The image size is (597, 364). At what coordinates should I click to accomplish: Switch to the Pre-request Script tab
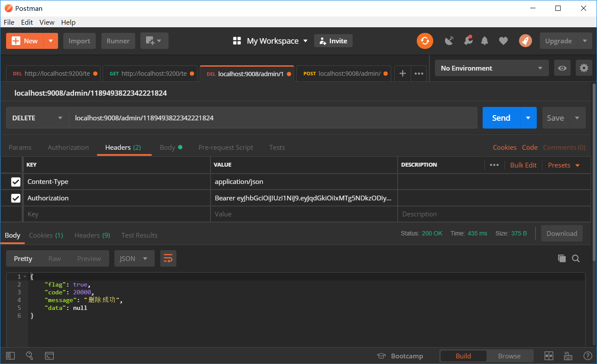[225, 147]
